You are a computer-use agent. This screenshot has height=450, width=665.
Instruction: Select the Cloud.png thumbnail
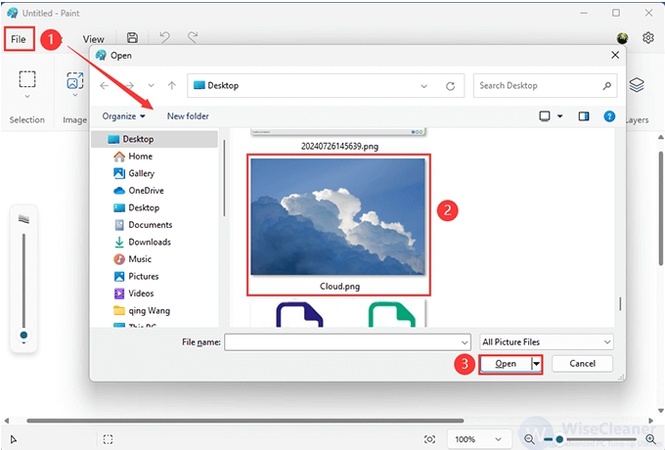pyautogui.click(x=338, y=217)
